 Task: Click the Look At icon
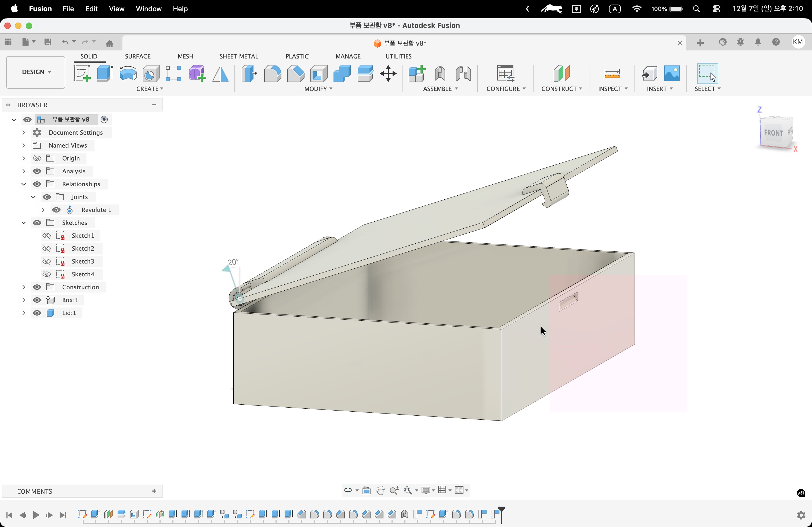pos(367,490)
